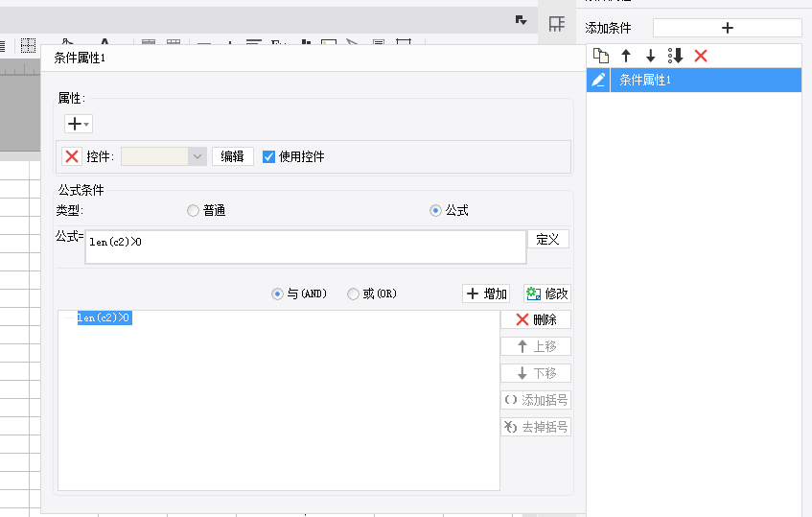Click the move-to-bottom arrow icon
Screen dimensions: 812x517
675,56
